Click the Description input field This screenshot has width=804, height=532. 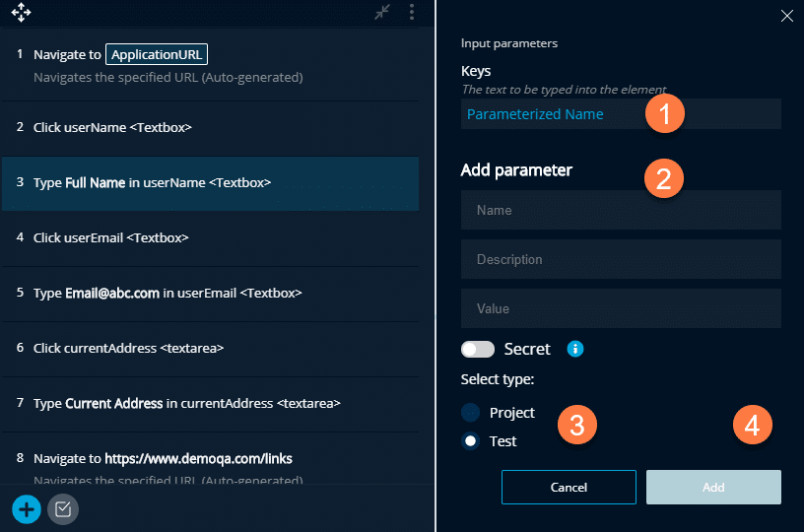(x=621, y=259)
